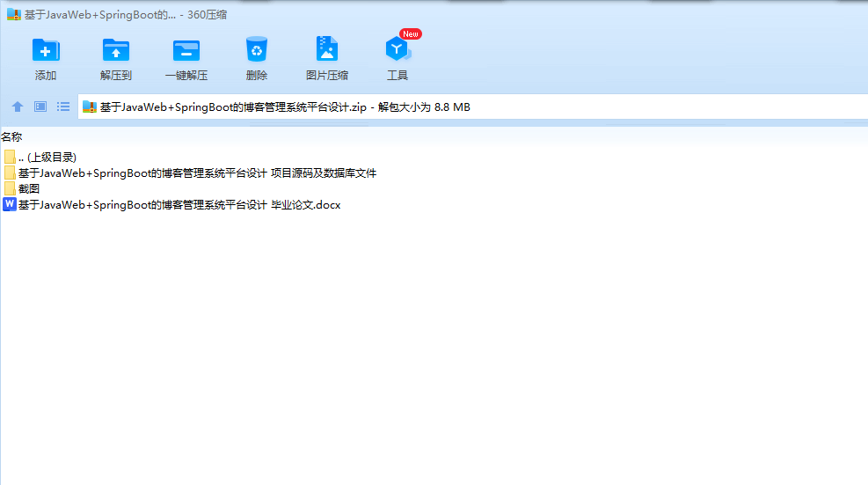Image resolution: width=868 pixels, height=485 pixels.
Task: Click the 360压缩 app icon in title bar
Action: [14, 14]
